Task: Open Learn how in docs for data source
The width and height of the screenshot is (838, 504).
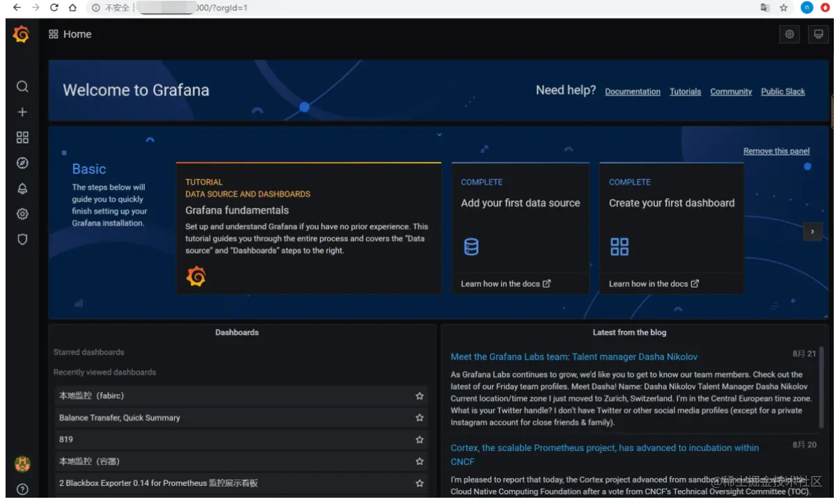Action: pos(506,284)
